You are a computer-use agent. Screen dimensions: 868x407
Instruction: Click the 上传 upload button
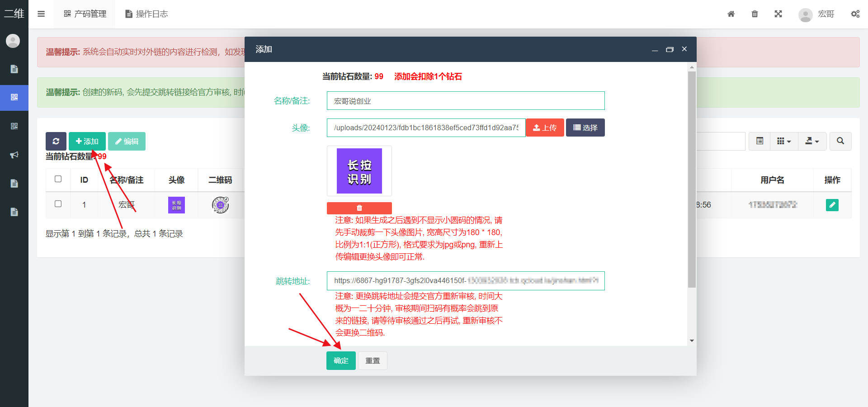(x=545, y=128)
